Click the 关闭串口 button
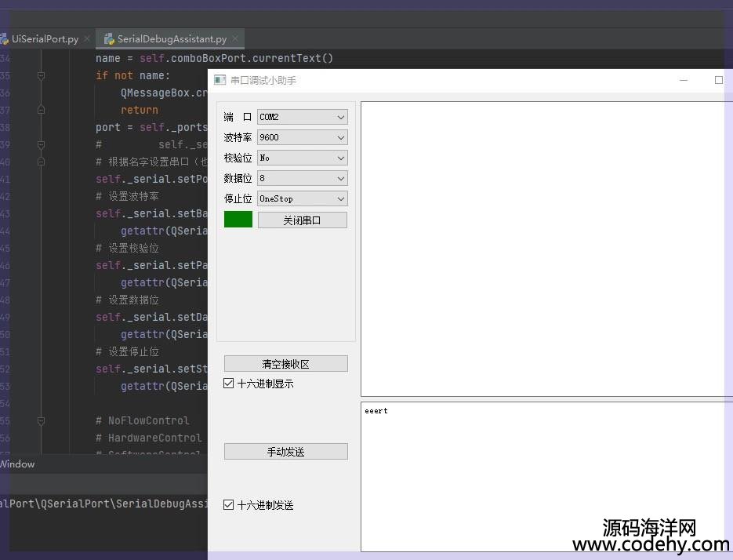The image size is (733, 560). 303,220
